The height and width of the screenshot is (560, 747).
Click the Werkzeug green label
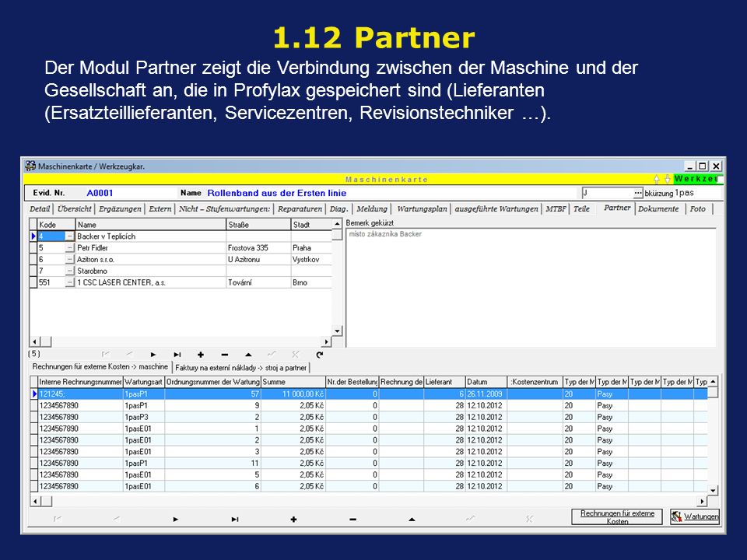point(697,179)
